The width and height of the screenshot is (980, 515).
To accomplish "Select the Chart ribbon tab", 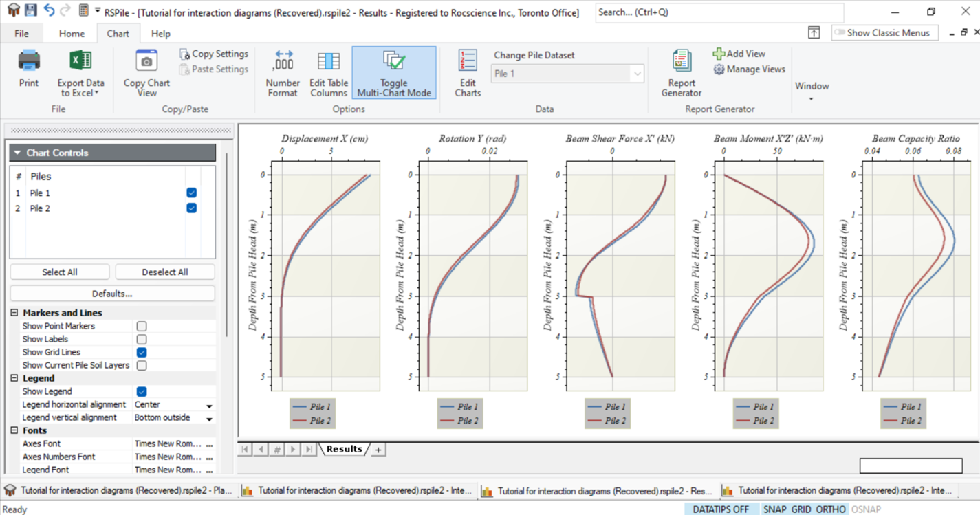I will [118, 33].
